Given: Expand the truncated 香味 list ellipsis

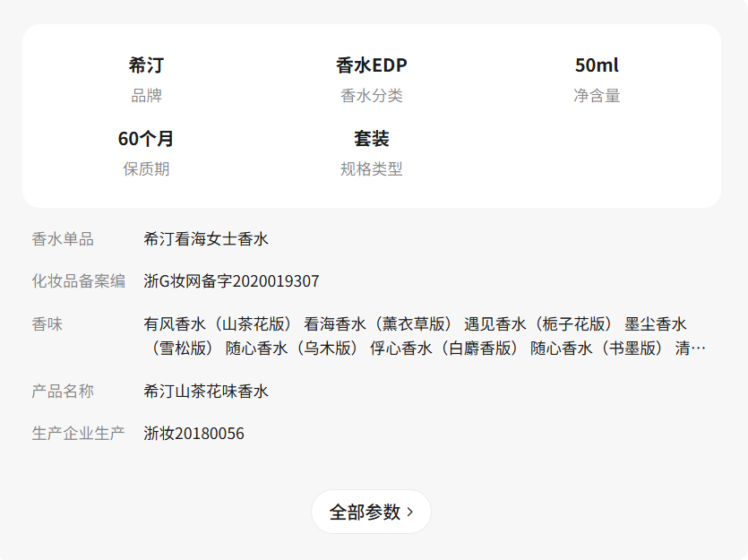Looking at the screenshot, I should 698,349.
